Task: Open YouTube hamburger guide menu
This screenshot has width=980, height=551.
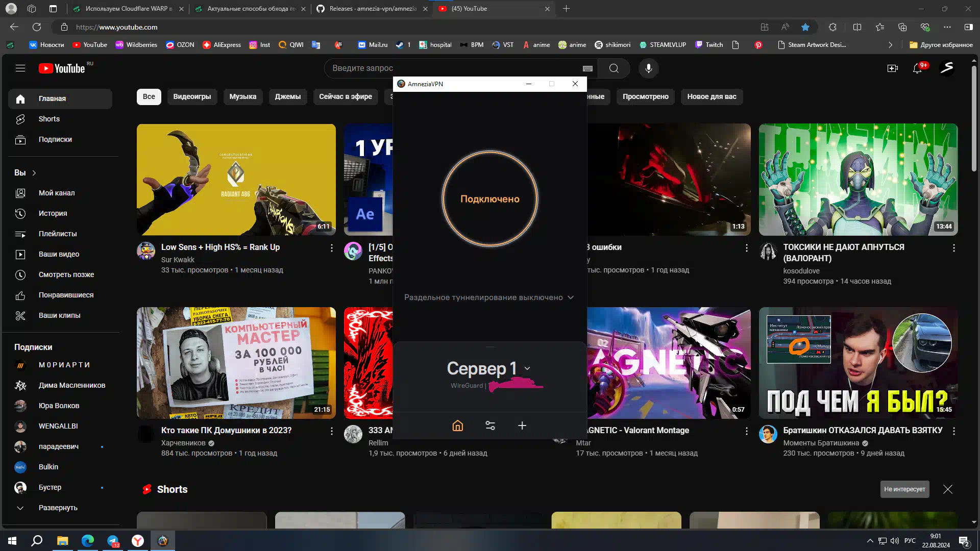Action: [x=20, y=68]
